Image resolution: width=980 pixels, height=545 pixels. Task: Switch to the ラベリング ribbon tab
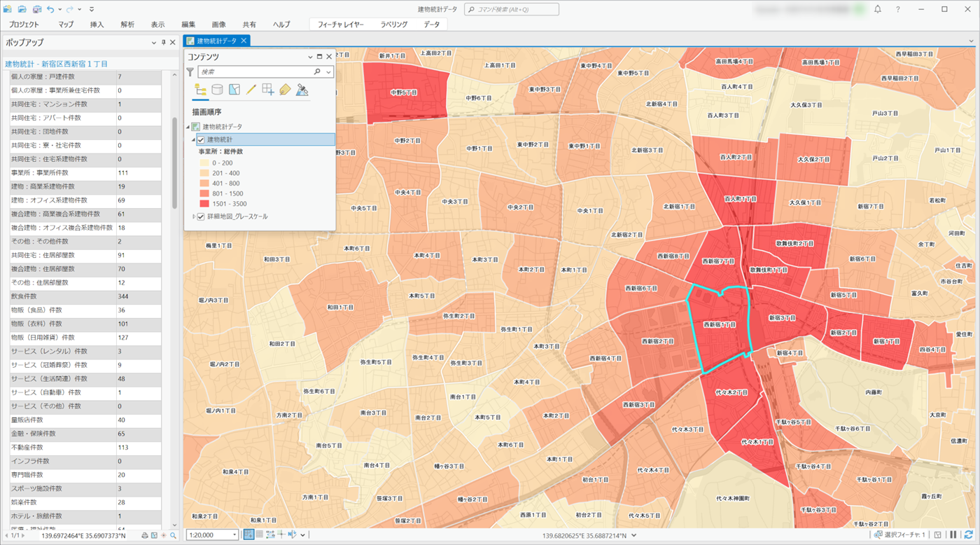393,25
